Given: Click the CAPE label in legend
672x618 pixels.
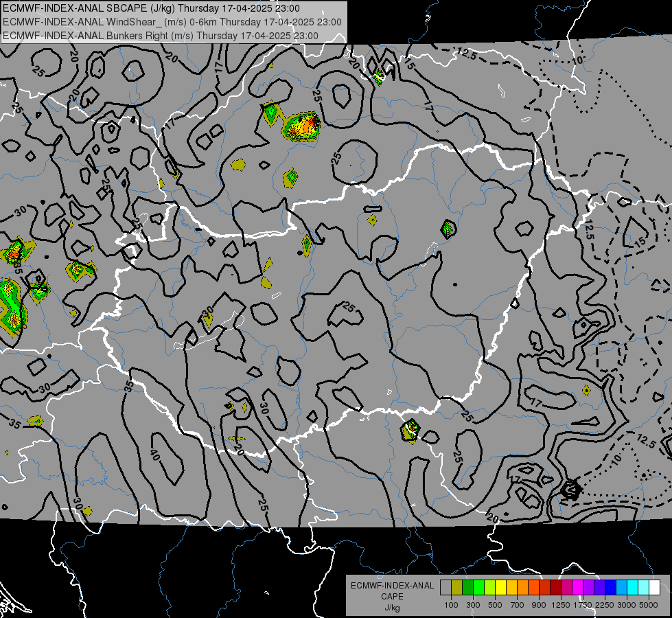Looking at the screenshot, I should [392, 596].
